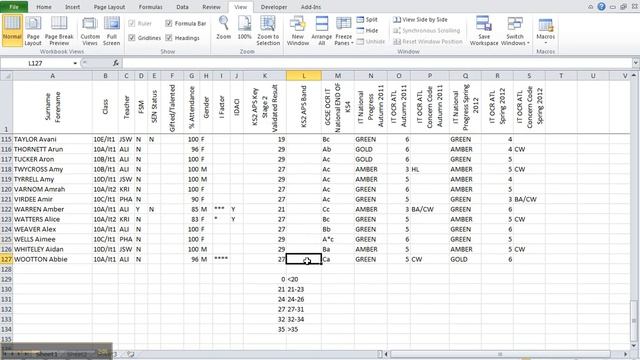This screenshot has height=360, width=640.
Task: Click View Side by Side
Action: point(420,19)
